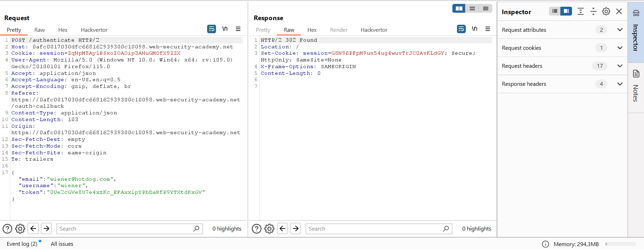Dock Inspector panel to the left layout

(555, 11)
